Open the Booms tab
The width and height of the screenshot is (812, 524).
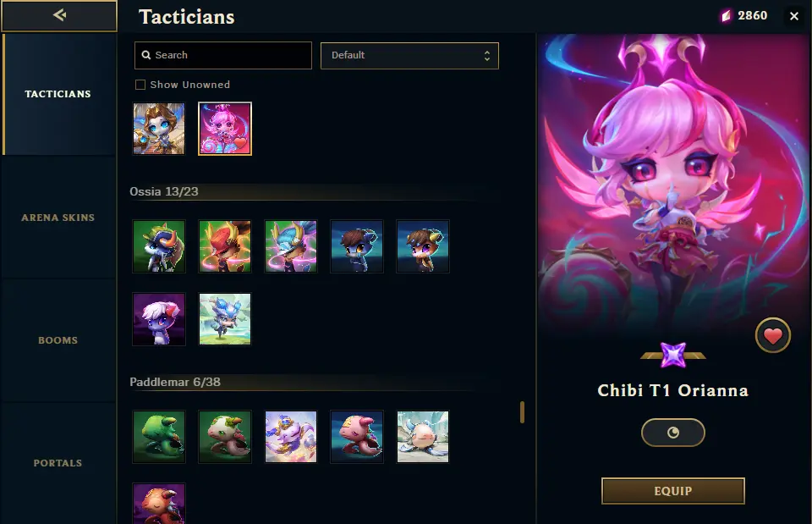[x=58, y=340]
